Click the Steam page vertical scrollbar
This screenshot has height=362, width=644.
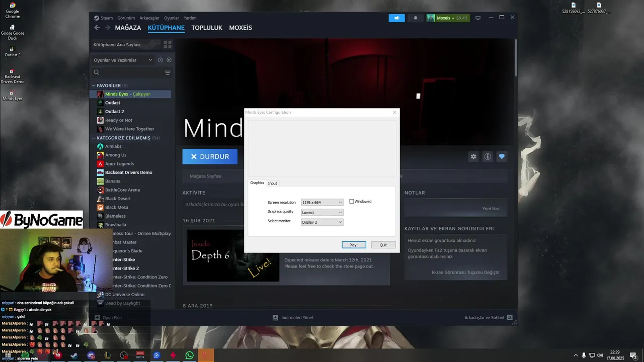516,57
